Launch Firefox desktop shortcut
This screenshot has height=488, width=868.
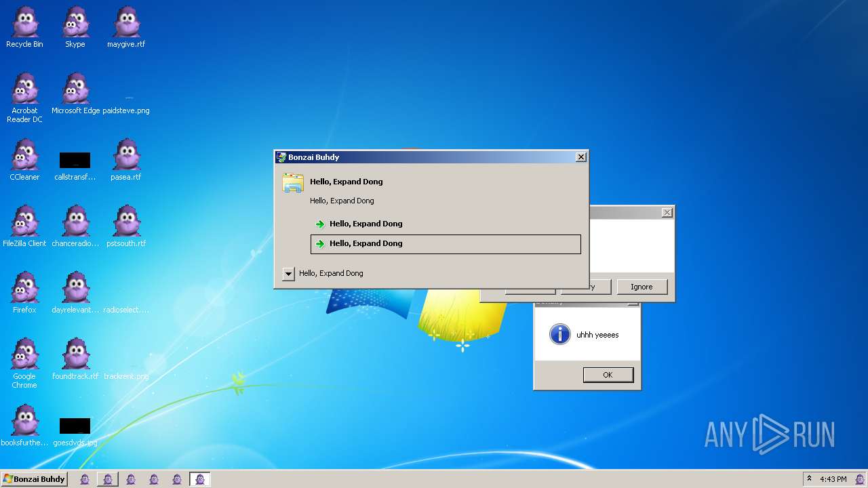pos(24,293)
